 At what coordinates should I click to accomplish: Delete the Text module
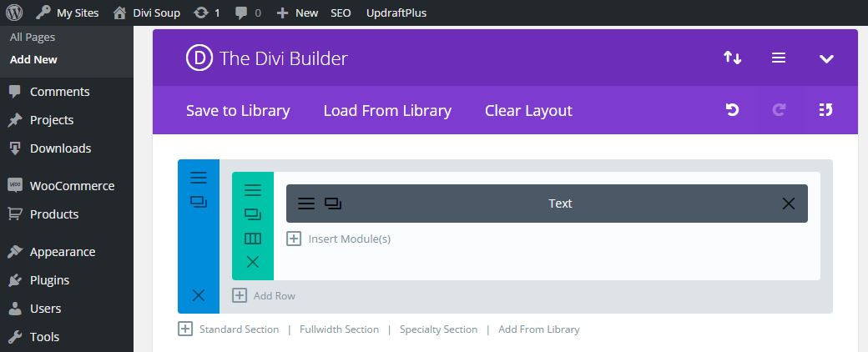coord(788,204)
